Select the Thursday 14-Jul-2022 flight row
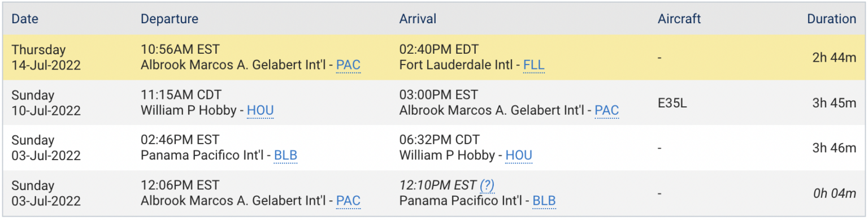 tap(434, 57)
